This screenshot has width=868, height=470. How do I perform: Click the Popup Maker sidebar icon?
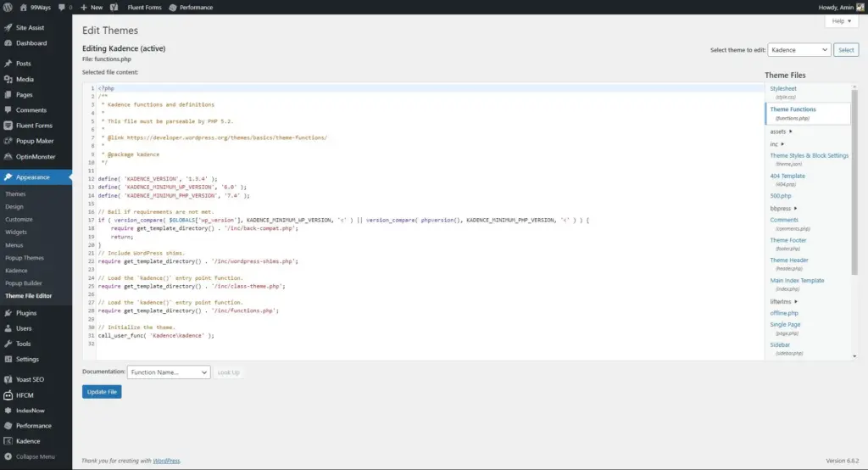(x=8, y=141)
